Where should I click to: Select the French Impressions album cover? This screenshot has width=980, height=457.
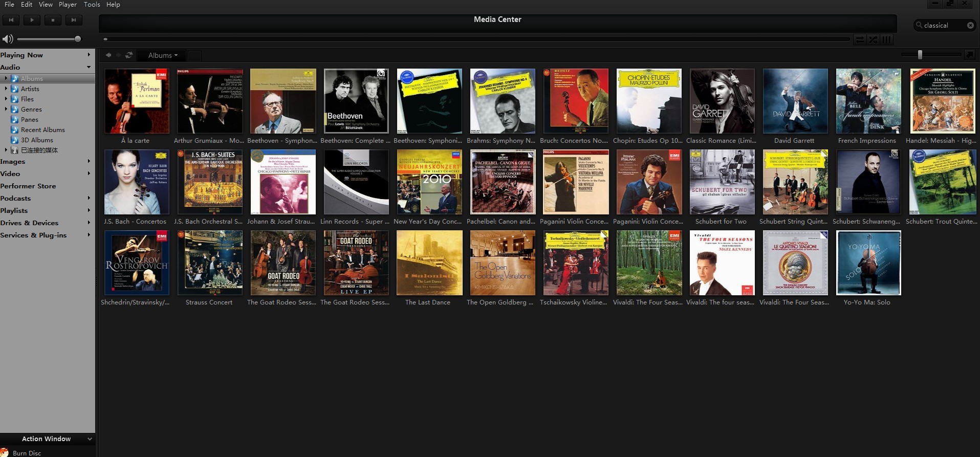pos(868,101)
